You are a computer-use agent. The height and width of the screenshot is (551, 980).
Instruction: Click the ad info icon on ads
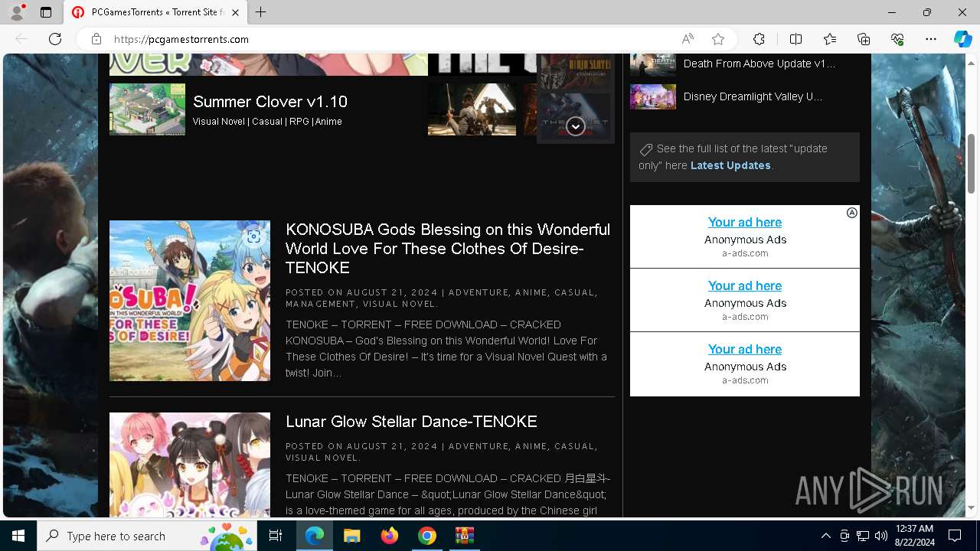pyautogui.click(x=852, y=213)
